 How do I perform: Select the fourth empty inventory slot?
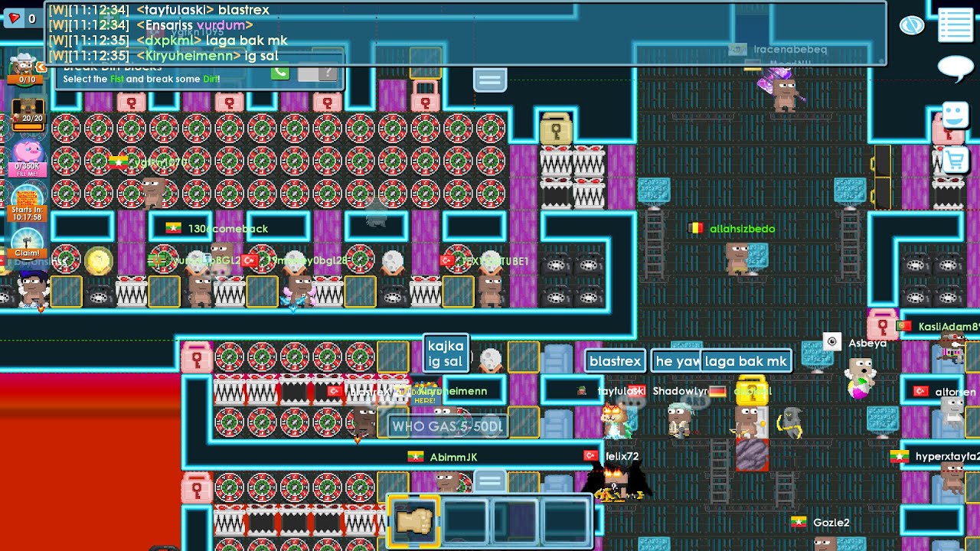(566, 521)
